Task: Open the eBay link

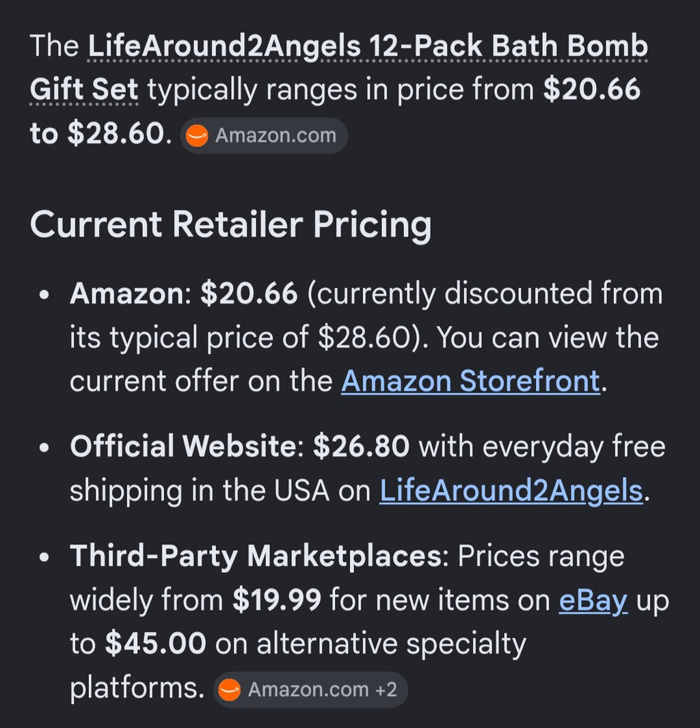Action: pyautogui.click(x=593, y=600)
